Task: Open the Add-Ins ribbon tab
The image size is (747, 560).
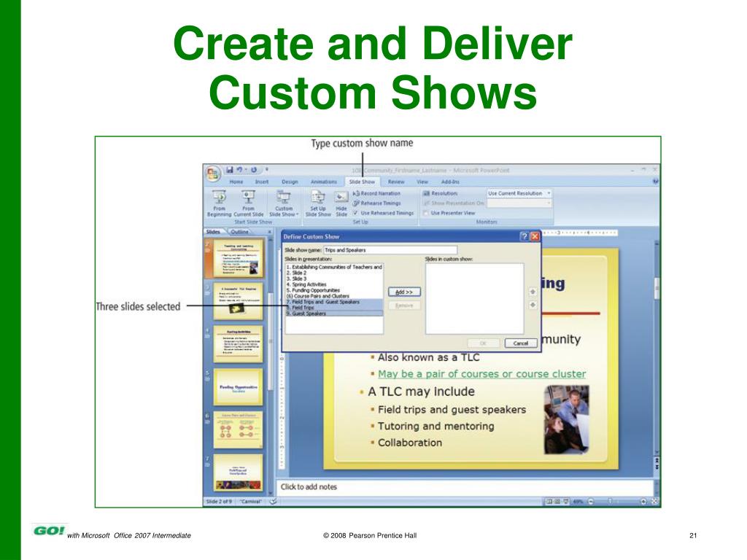Action: (x=450, y=182)
